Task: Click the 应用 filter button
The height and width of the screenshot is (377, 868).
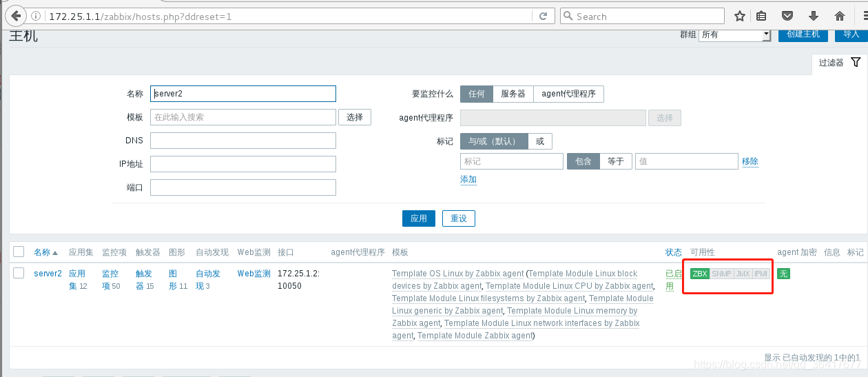Action: (x=419, y=218)
